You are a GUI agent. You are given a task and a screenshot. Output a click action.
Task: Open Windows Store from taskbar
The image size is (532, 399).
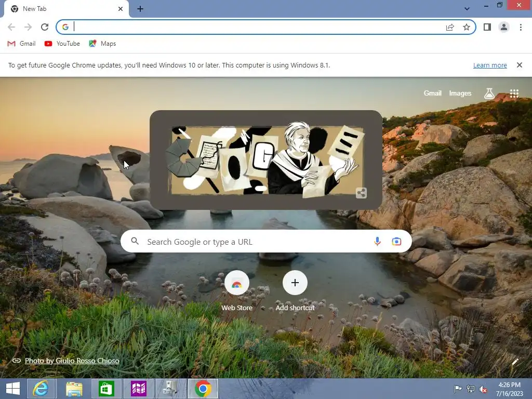coord(106,389)
